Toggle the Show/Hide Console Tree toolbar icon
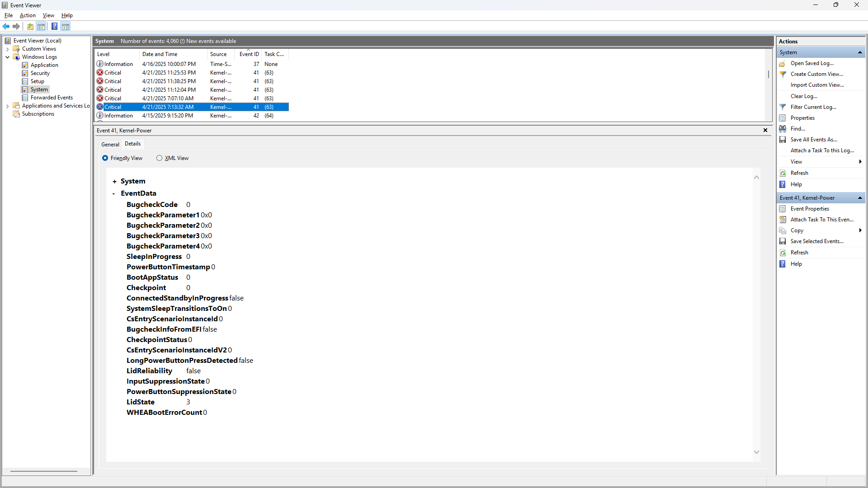 point(41,27)
